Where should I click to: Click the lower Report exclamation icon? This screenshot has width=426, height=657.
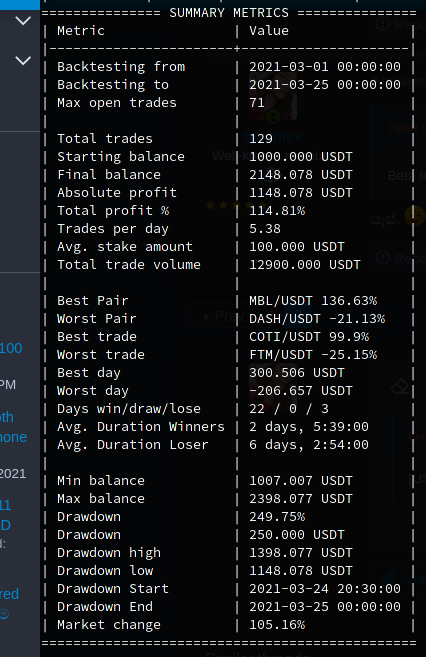383,257
